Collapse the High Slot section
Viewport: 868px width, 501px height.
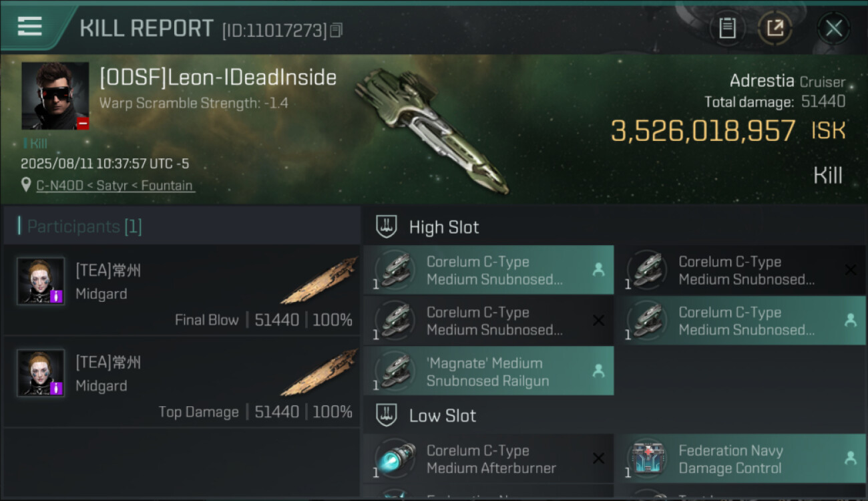[x=387, y=227]
